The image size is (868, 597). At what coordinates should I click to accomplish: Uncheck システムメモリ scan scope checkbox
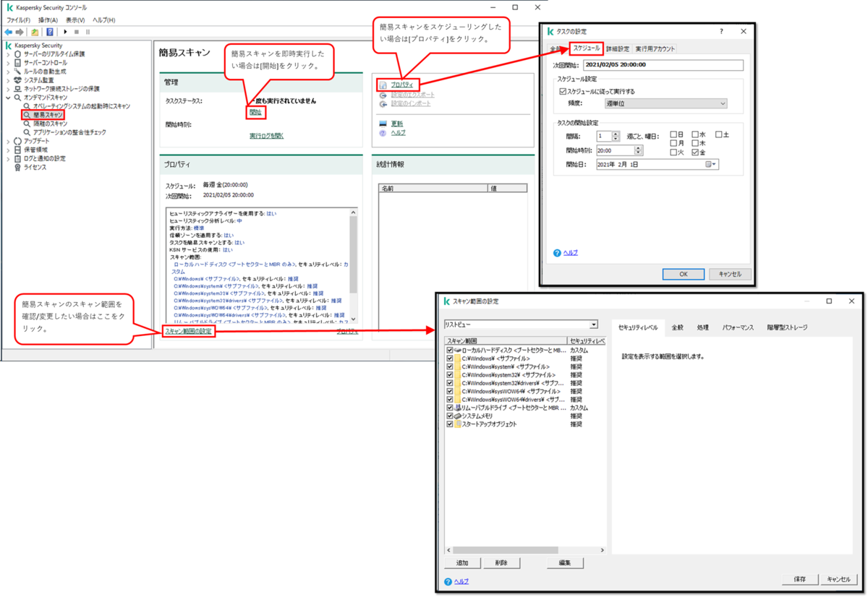pyautogui.click(x=450, y=416)
